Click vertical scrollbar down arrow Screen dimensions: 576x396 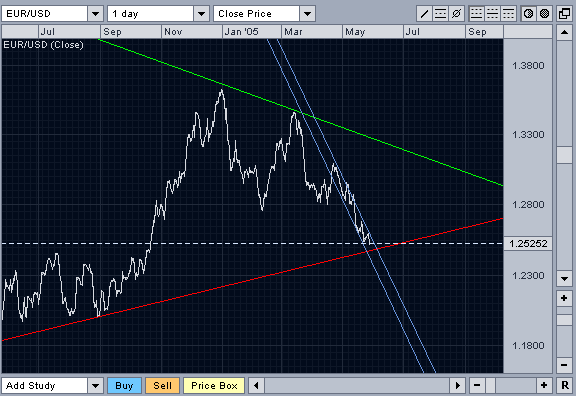point(564,279)
